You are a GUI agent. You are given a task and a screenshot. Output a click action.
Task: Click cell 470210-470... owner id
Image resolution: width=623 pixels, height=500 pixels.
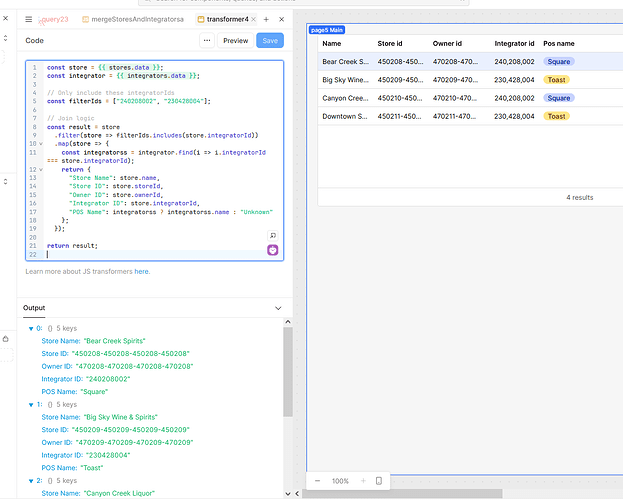click(x=455, y=98)
